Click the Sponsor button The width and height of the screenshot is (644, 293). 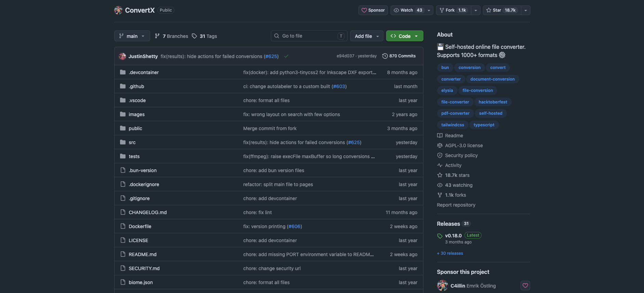[373, 10]
